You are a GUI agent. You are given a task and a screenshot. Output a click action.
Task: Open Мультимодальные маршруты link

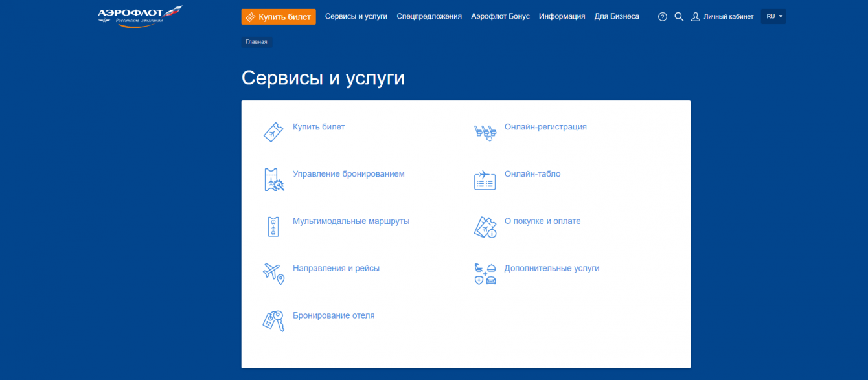[351, 221]
